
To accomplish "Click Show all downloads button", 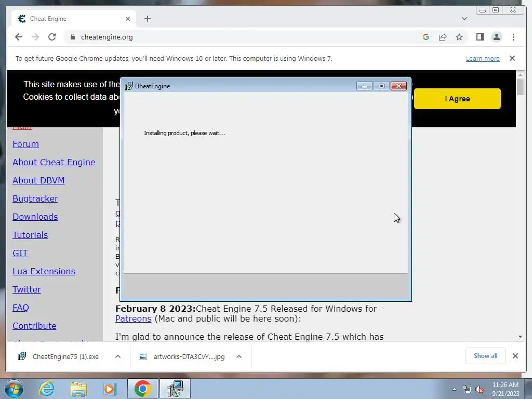I will tap(486, 356).
